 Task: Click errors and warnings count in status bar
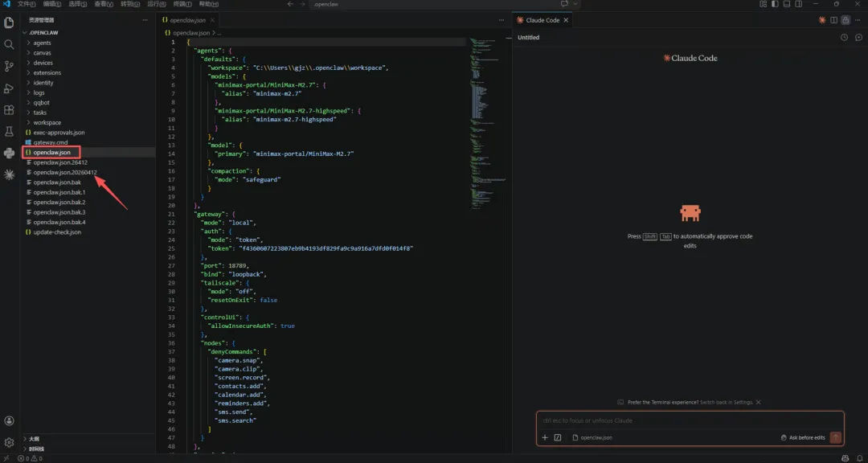click(x=30, y=458)
